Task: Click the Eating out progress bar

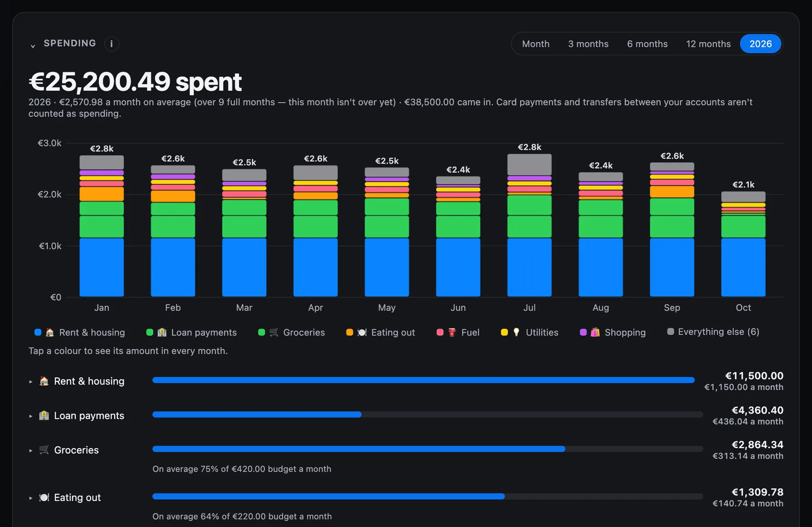Action: tap(428, 496)
